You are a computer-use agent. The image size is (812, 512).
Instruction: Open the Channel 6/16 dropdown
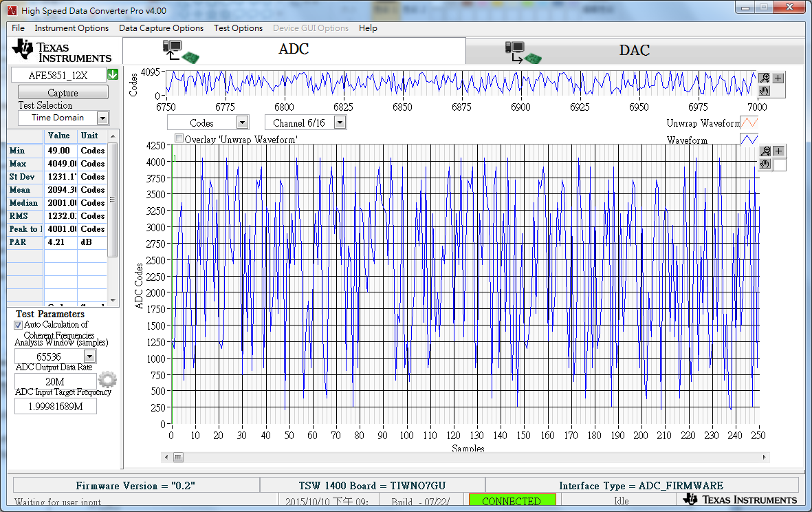click(x=340, y=122)
